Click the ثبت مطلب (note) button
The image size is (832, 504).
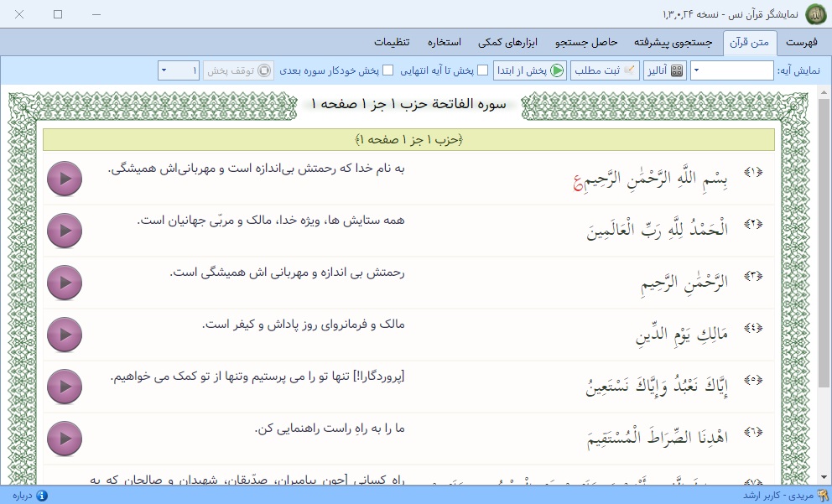pos(606,70)
